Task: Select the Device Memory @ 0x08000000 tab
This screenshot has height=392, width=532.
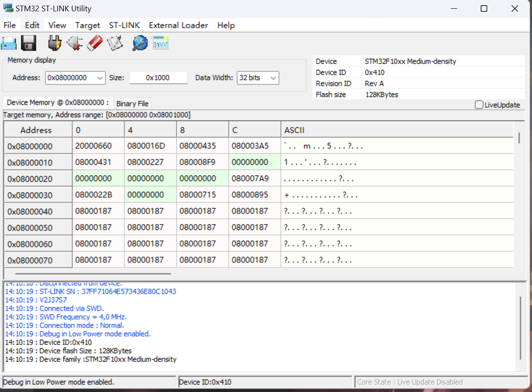Action: (58, 103)
